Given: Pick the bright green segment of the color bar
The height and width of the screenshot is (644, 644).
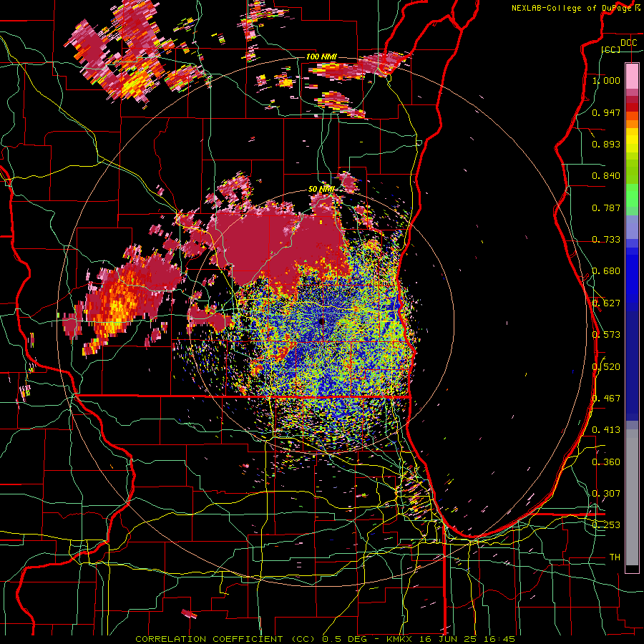Looking at the screenshot, I should [632, 195].
